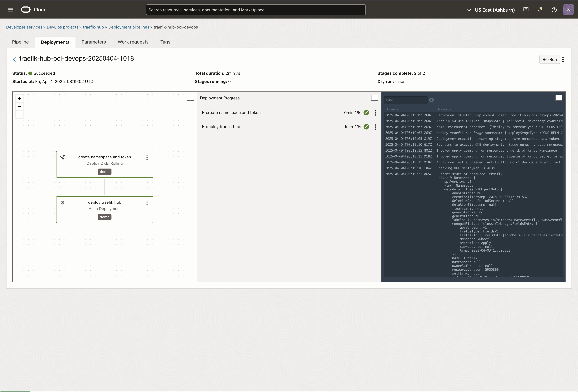578x392 pixels.
Task: Open the Work requests tab
Action: [133, 42]
